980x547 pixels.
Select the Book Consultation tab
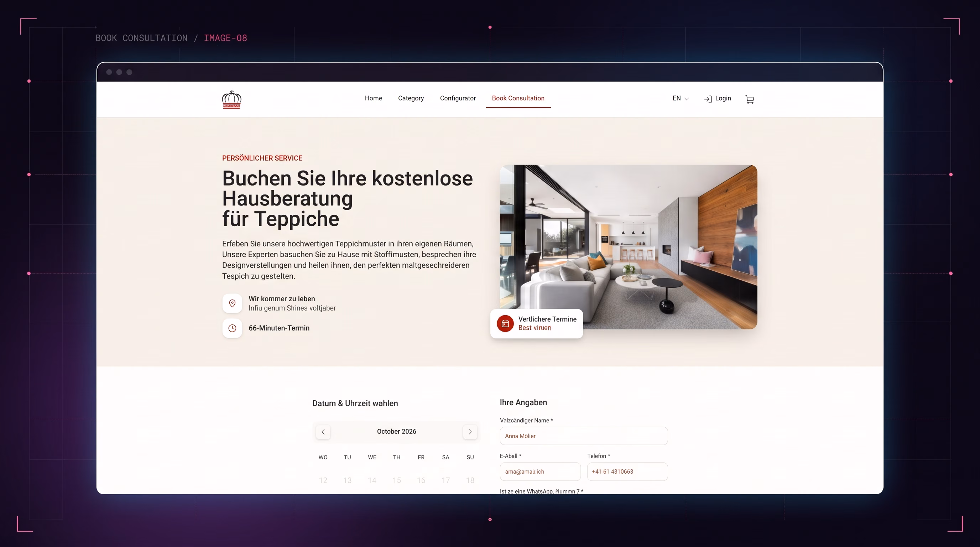pyautogui.click(x=518, y=98)
